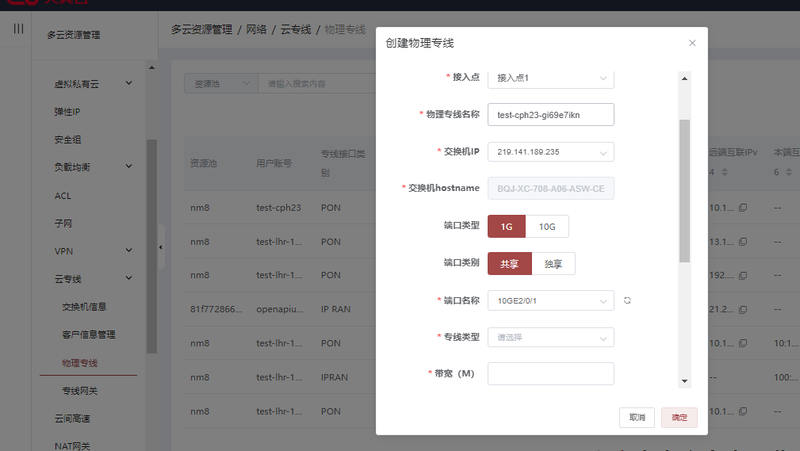Screen dimensions: 800x451
Task: Open the 交换机IP dropdown
Action: (x=550, y=152)
